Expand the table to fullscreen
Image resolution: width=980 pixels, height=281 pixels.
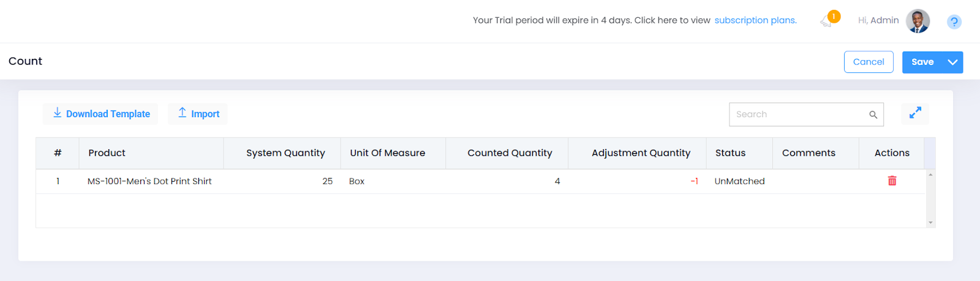tap(915, 114)
